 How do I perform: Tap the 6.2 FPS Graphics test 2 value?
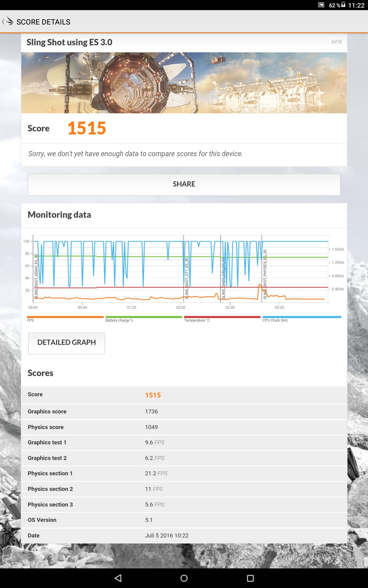click(x=155, y=458)
